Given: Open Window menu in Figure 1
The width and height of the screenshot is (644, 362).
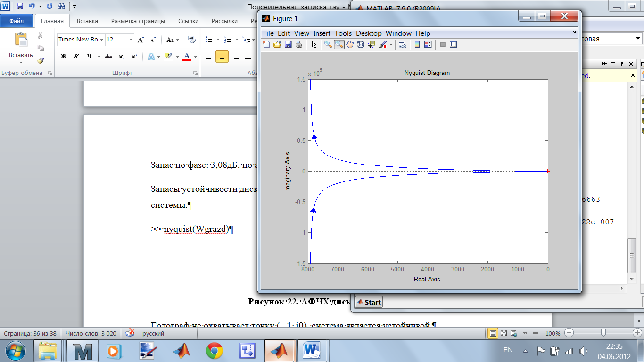Looking at the screenshot, I should tap(398, 33).
